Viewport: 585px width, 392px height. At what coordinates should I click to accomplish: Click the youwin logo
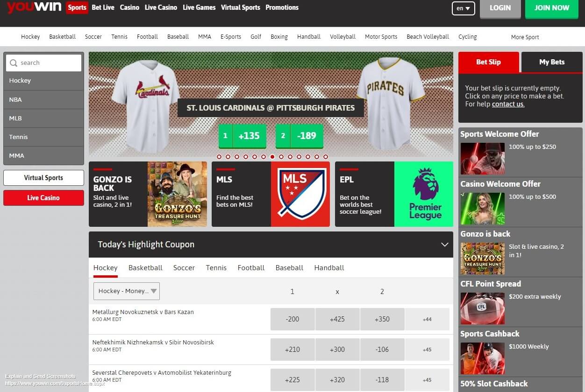coord(34,7)
